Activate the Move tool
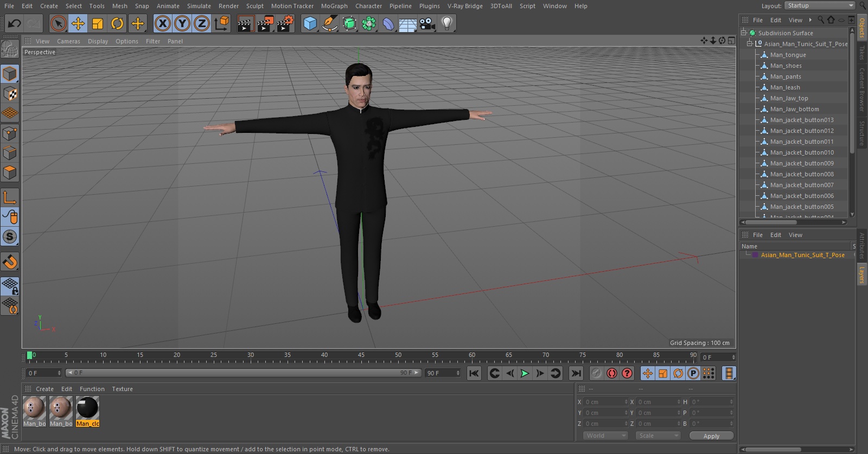Viewport: 868px width, 454px height. (78, 23)
